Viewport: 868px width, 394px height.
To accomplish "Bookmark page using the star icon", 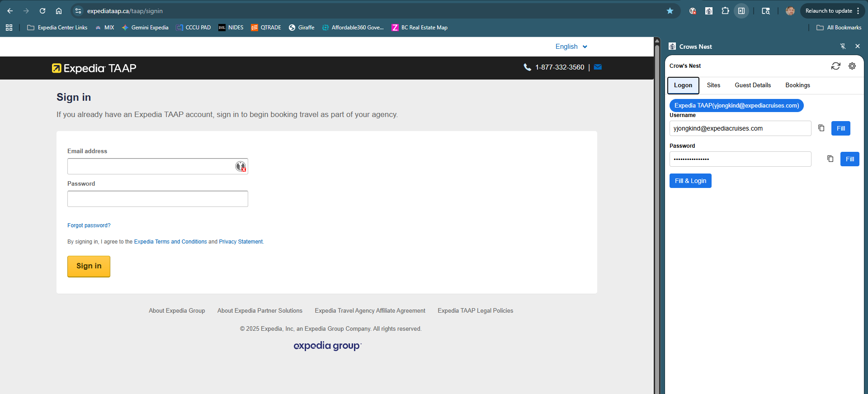I will (670, 11).
